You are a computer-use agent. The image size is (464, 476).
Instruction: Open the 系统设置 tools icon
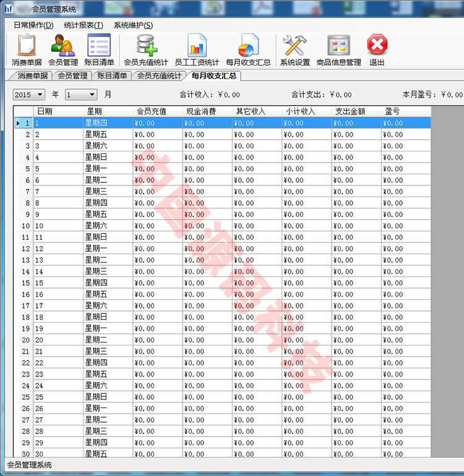(294, 50)
